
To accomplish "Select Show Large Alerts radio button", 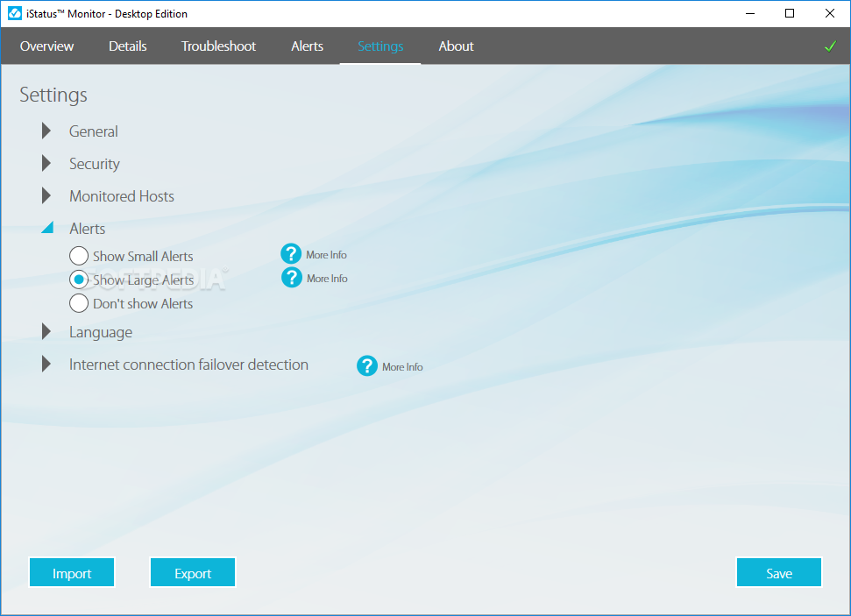I will pyautogui.click(x=79, y=280).
